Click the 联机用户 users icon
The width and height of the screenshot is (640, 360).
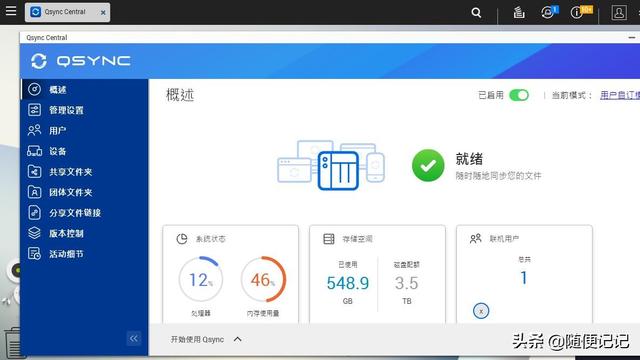click(x=476, y=238)
